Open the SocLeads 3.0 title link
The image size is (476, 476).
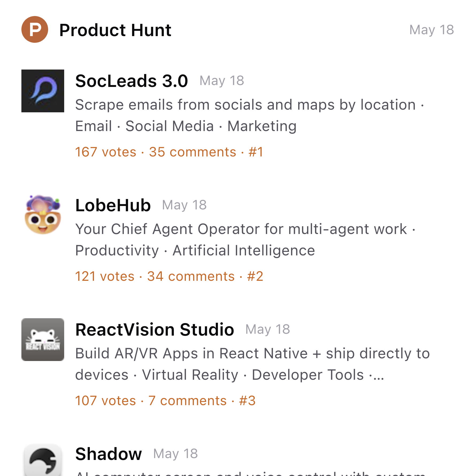[132, 81]
